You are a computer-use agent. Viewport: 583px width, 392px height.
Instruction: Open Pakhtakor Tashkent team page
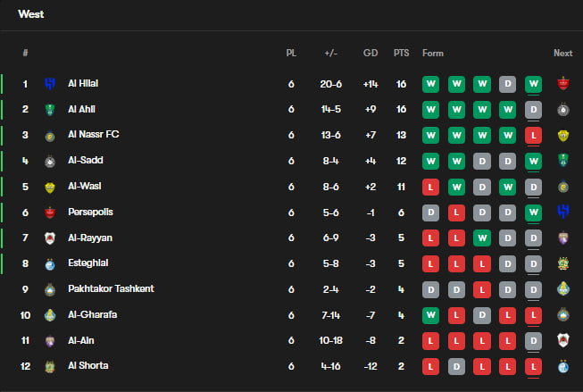coord(111,288)
